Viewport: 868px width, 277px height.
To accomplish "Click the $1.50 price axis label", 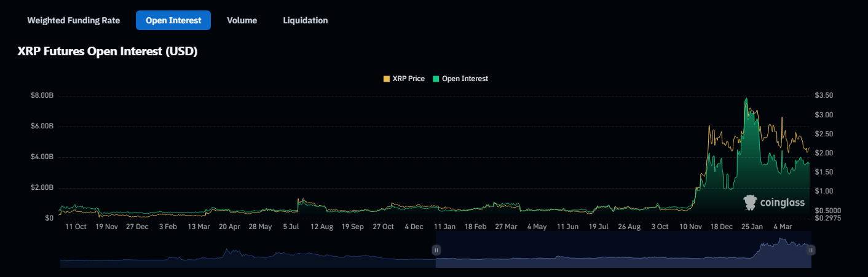I will 824,172.
